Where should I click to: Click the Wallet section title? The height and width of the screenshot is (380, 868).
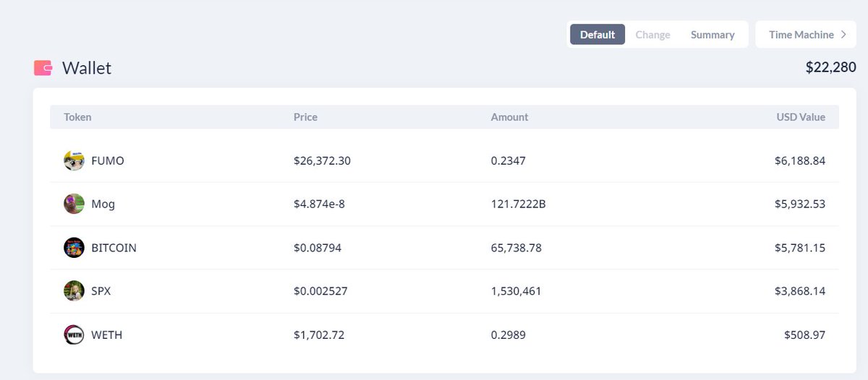87,68
